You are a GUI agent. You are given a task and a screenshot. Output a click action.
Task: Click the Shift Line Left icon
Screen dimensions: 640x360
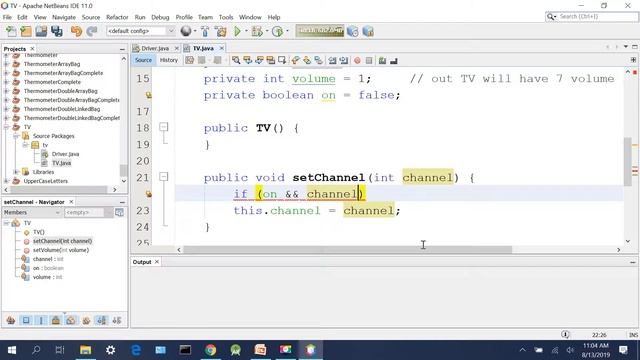point(333,60)
